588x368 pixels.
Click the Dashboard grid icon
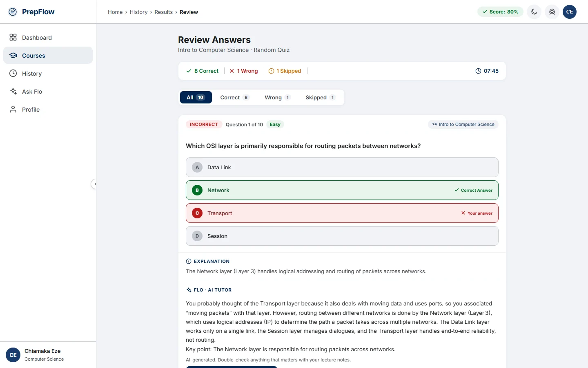click(13, 38)
